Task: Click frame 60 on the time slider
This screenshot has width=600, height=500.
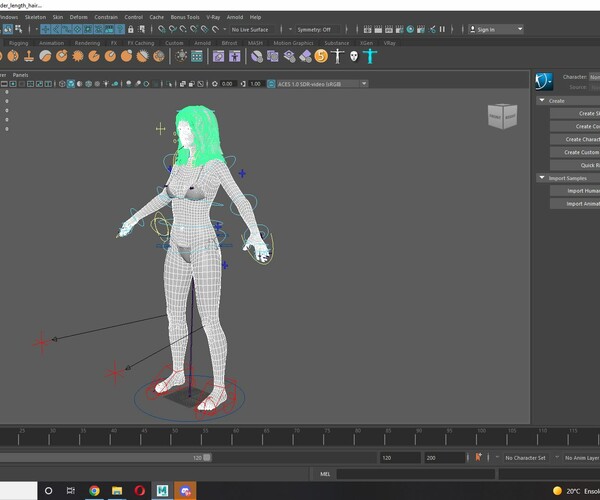Action: pos(232,436)
